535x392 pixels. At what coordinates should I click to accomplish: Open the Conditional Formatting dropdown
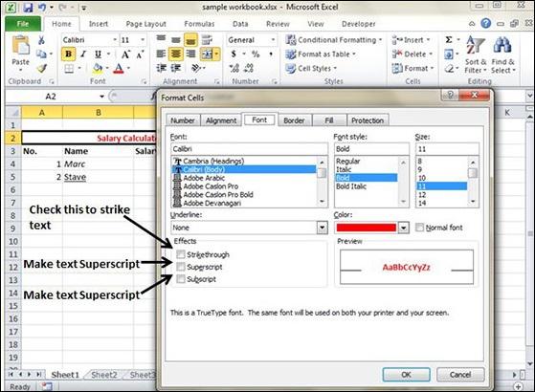click(334, 40)
